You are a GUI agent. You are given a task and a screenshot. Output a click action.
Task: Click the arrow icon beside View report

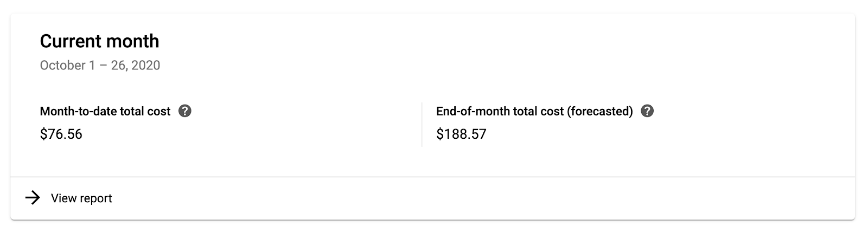click(33, 198)
